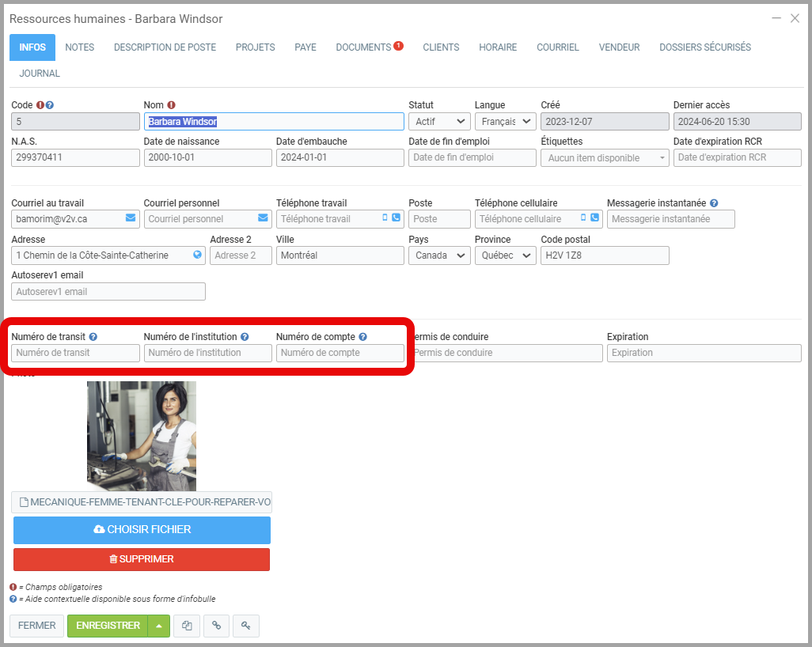Click the chain link icon button

click(216, 626)
